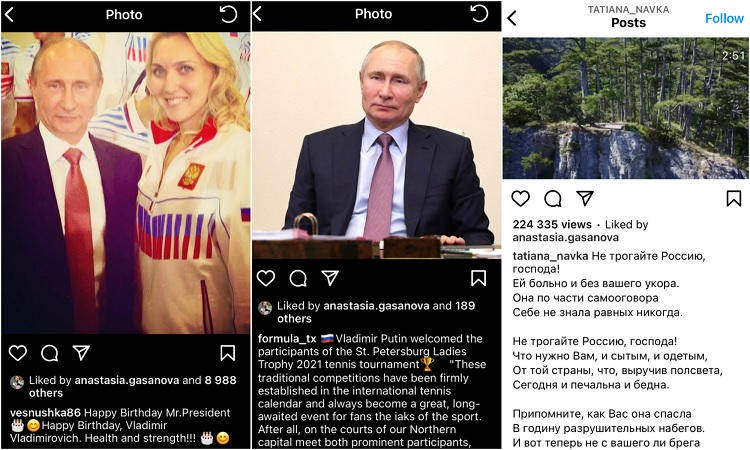The height and width of the screenshot is (450, 750).
Task: Refresh the first Photo screen
Action: click(228, 14)
